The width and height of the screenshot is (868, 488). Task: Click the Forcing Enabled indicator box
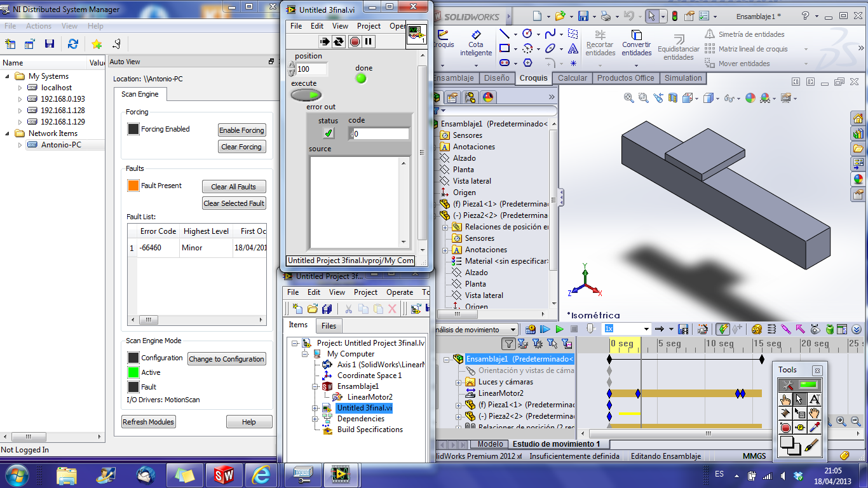(x=133, y=129)
